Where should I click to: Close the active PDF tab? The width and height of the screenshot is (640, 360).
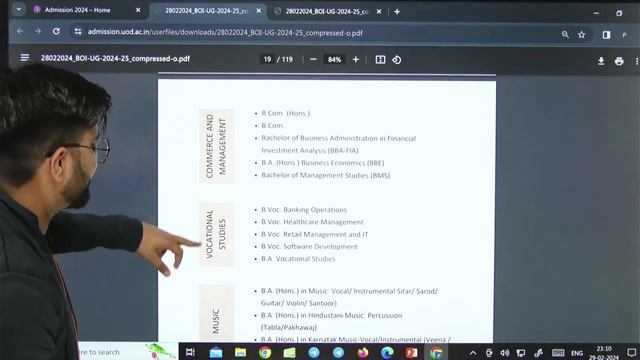click(x=258, y=11)
